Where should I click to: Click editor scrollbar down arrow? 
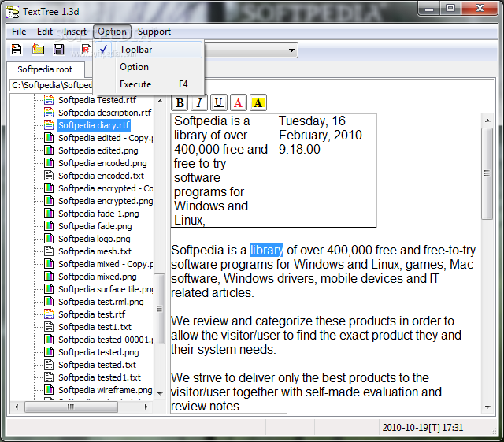pos(487,407)
